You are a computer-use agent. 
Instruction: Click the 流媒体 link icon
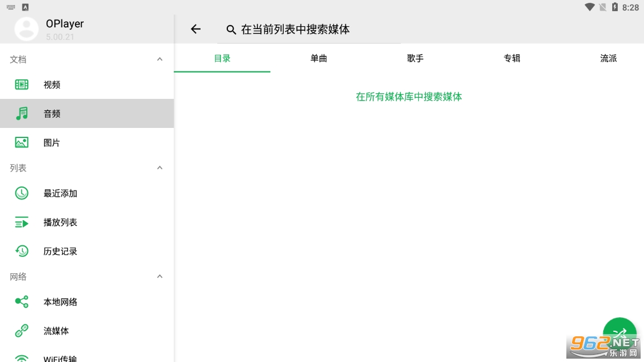tap(21, 331)
